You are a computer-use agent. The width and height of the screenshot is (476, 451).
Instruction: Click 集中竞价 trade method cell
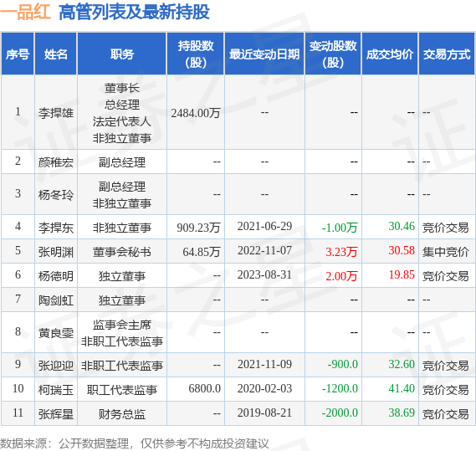446,252
